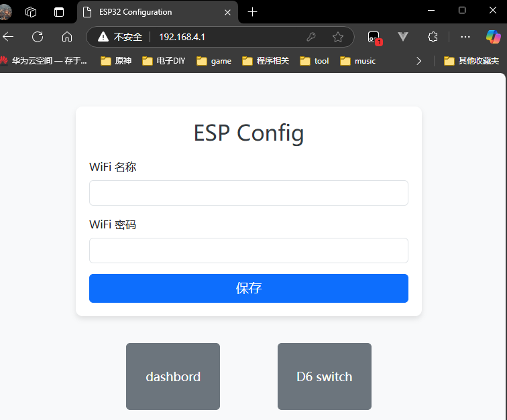This screenshot has width=507, height=420.
Task: Click the address bar URL 192.168.4.1
Action: pyautogui.click(x=182, y=37)
